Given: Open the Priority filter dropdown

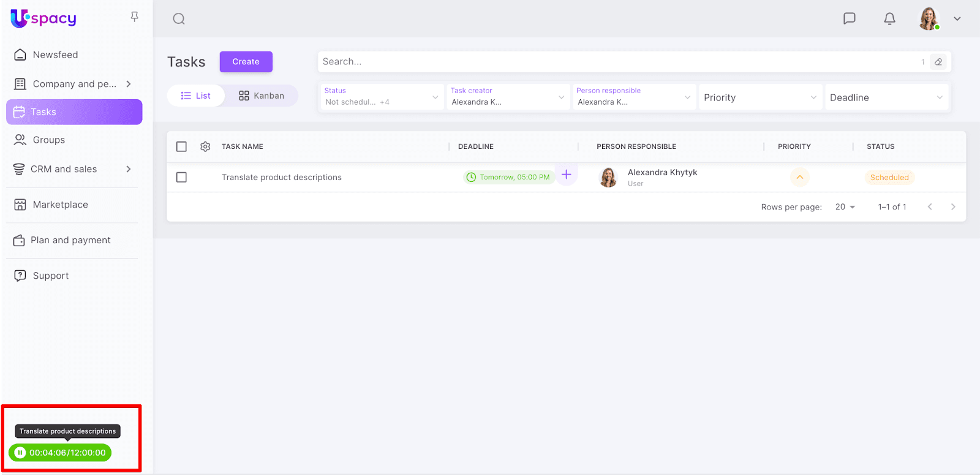Looking at the screenshot, I should [x=759, y=97].
